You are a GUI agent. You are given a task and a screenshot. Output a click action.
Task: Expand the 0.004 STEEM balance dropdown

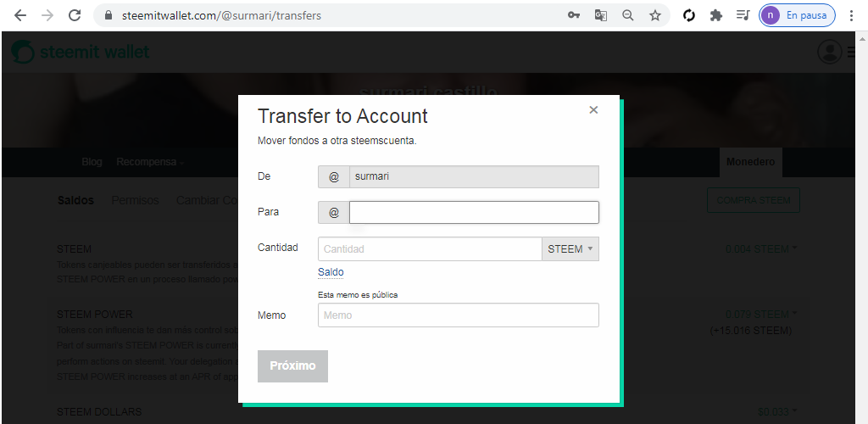pyautogui.click(x=761, y=249)
